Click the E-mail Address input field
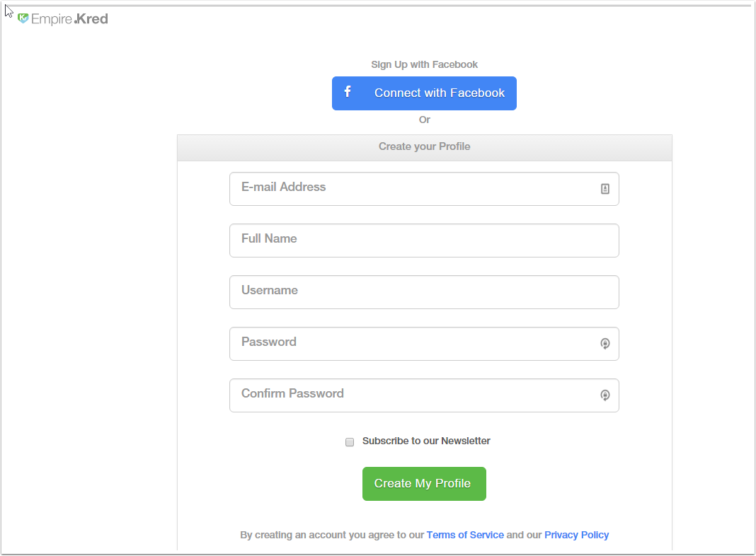 pyautogui.click(x=424, y=189)
